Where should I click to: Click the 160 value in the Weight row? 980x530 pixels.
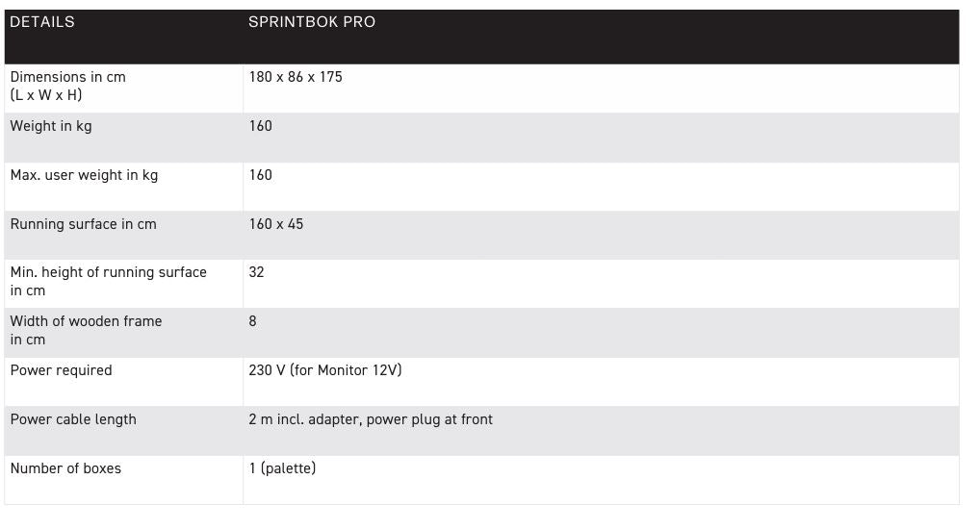click(x=260, y=126)
